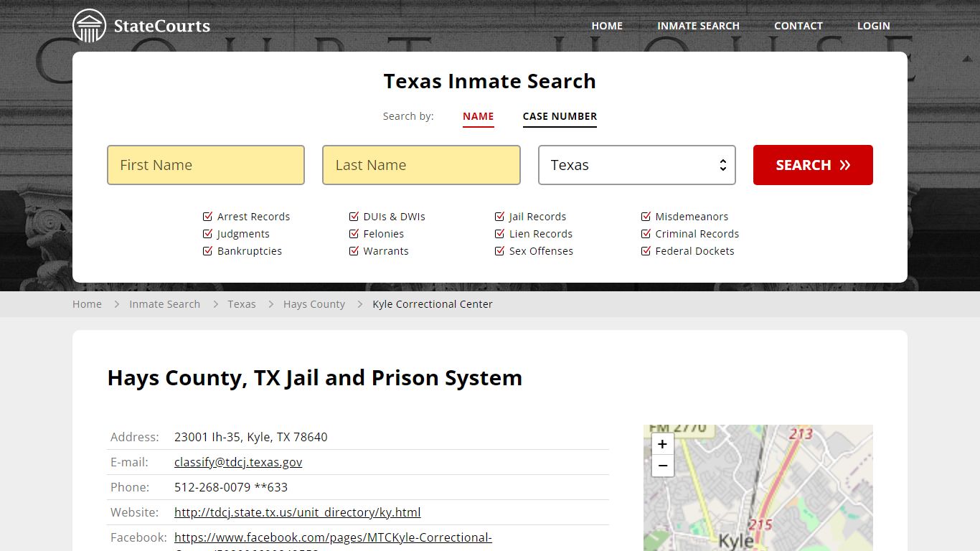Toggle the Misdemeanors checkbox
The width and height of the screenshot is (980, 551).
[646, 217]
